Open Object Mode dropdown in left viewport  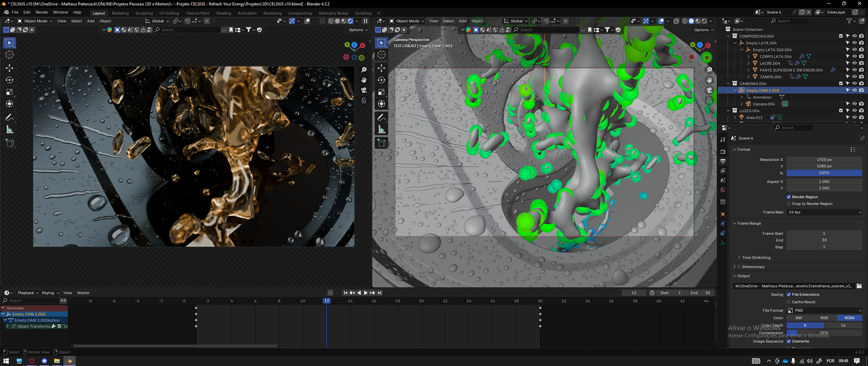(x=34, y=21)
